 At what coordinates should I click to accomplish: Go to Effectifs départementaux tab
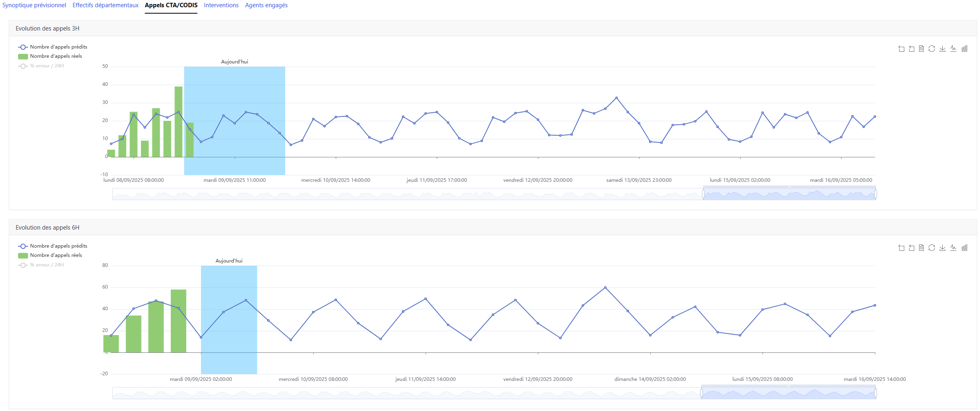[x=106, y=5]
